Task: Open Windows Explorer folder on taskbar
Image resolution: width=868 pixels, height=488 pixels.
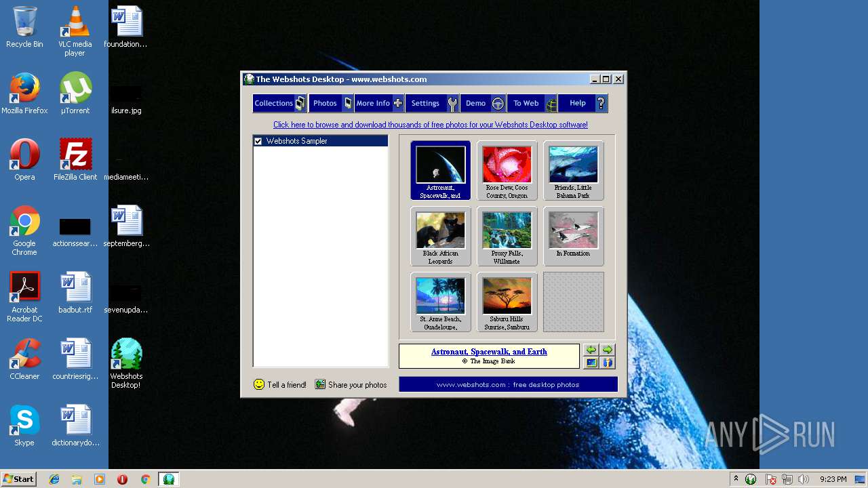Action: tap(77, 479)
